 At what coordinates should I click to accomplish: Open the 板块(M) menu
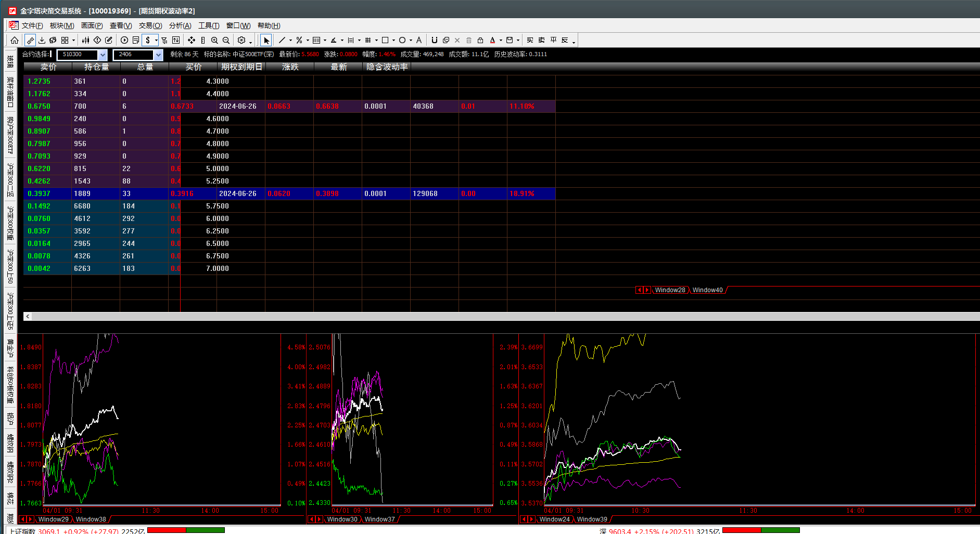tap(62, 25)
